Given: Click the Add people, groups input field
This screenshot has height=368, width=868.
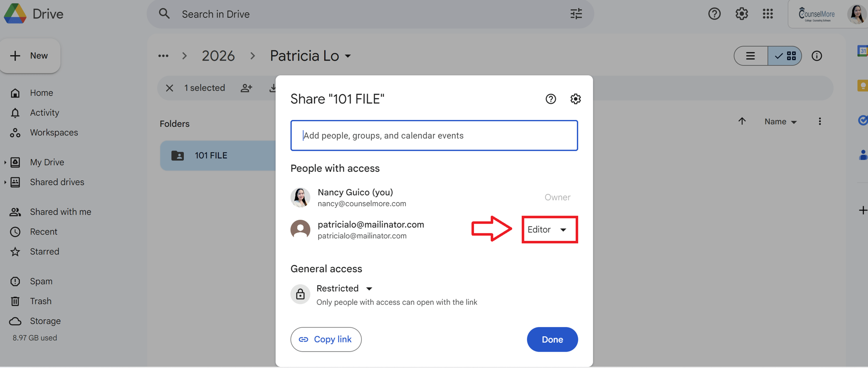Looking at the screenshot, I should 434,135.
